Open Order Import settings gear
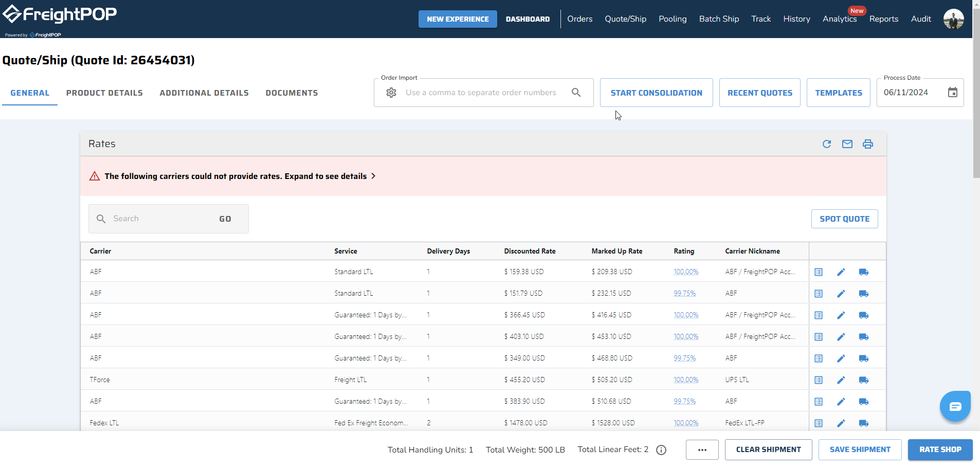 tap(391, 93)
